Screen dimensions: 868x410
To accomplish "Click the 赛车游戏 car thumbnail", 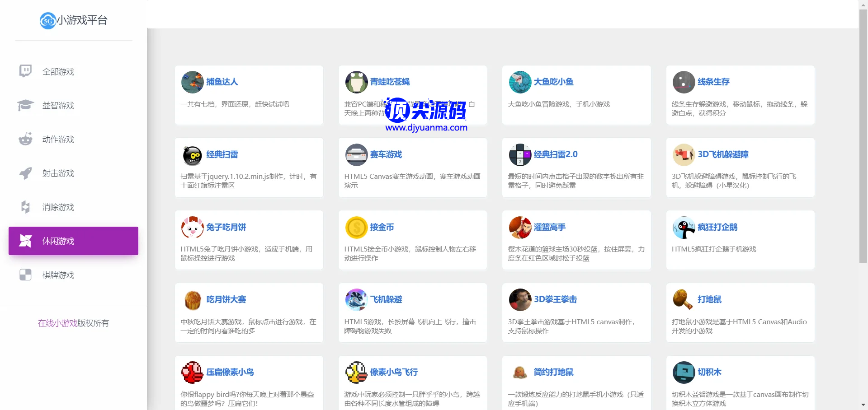I will [356, 155].
